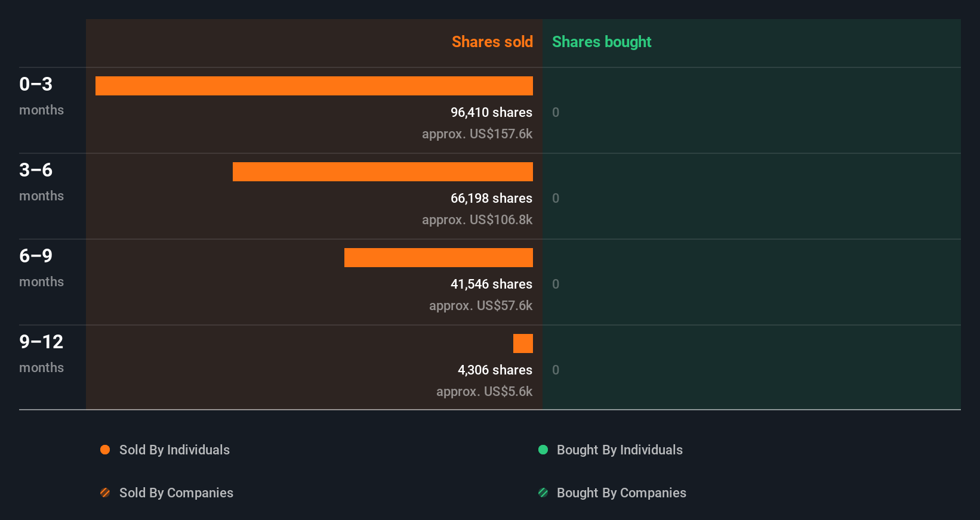This screenshot has height=520, width=980.
Task: Toggle the Sold By Companies legend label
Action: tap(176, 493)
